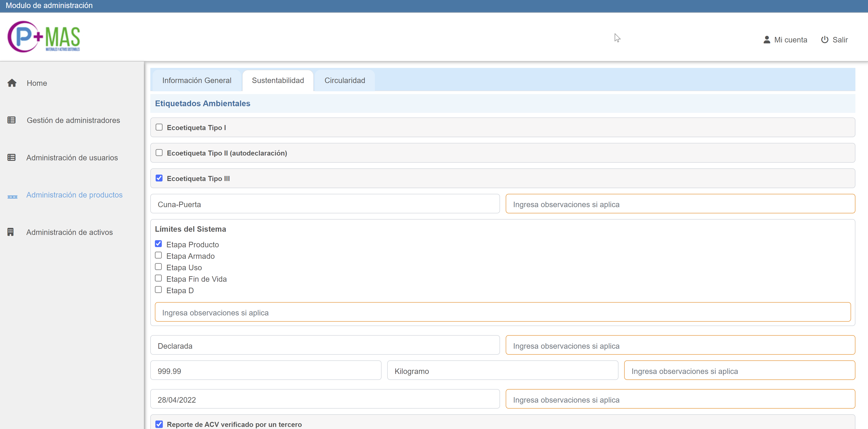Uncheck the Ecoetiqueta Tipo III checkbox
The height and width of the screenshot is (429, 868).
159,178
